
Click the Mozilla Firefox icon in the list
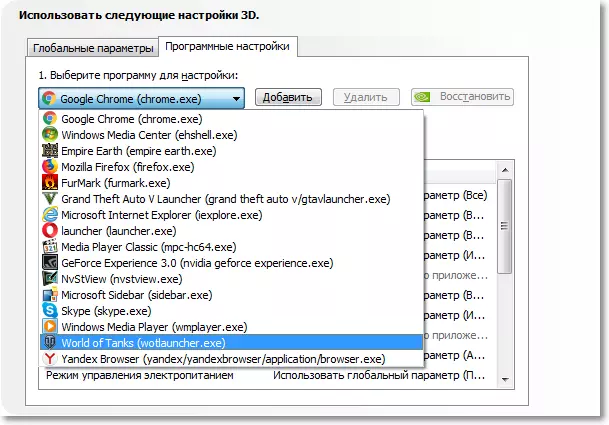pos(50,167)
